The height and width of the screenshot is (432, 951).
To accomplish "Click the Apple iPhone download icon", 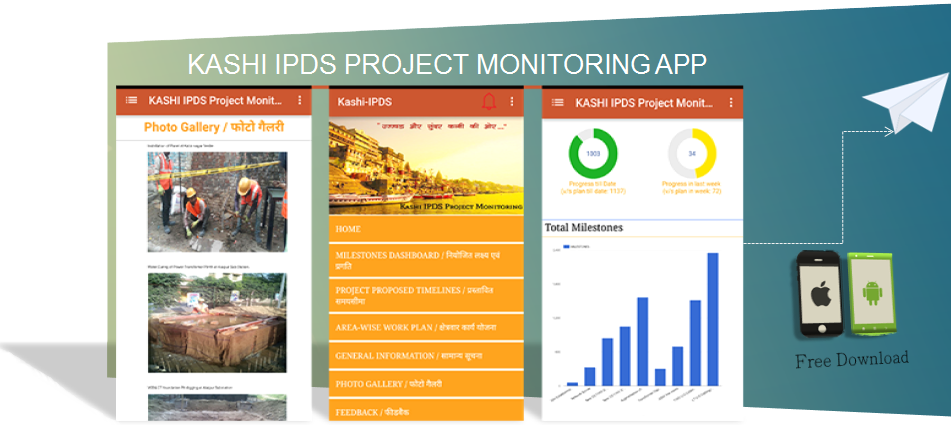I will point(820,294).
